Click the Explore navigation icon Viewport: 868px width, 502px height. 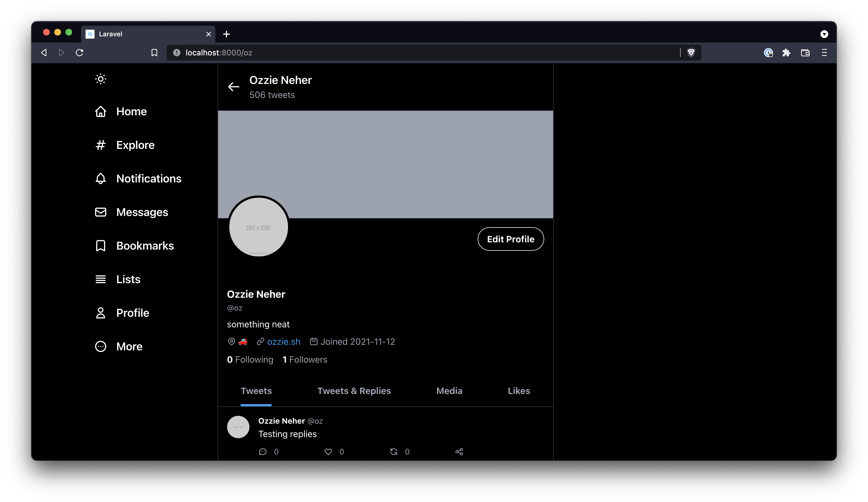100,145
